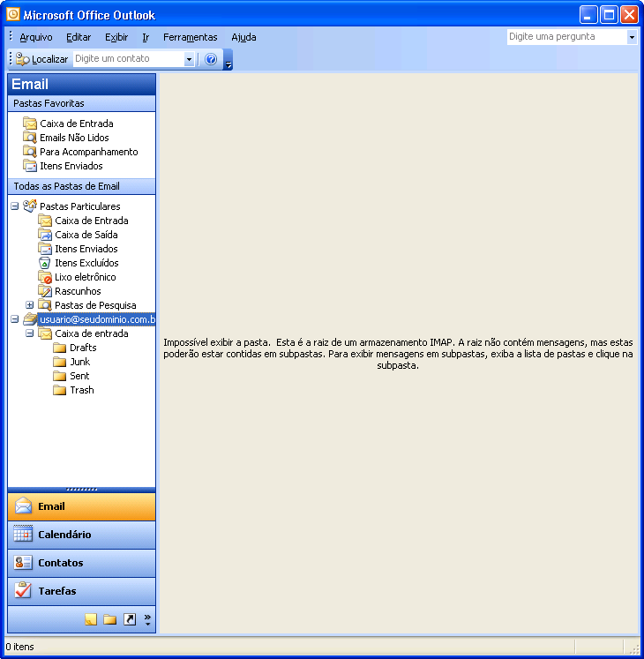Open the Notes icon in navigation bar
Viewport: 644px width, 659px height.
pos(90,619)
